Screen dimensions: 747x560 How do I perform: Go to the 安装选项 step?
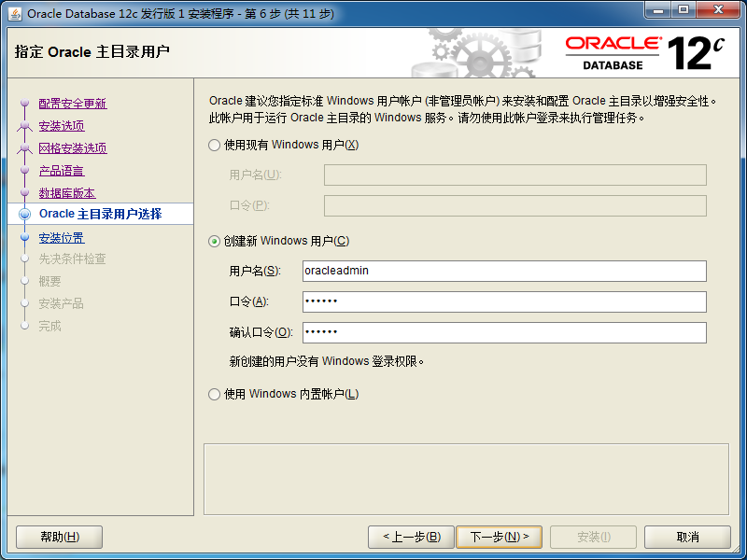coord(62,126)
